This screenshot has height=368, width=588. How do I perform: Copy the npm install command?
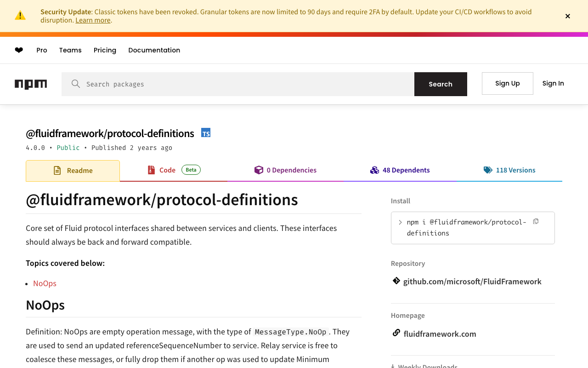[536, 222]
